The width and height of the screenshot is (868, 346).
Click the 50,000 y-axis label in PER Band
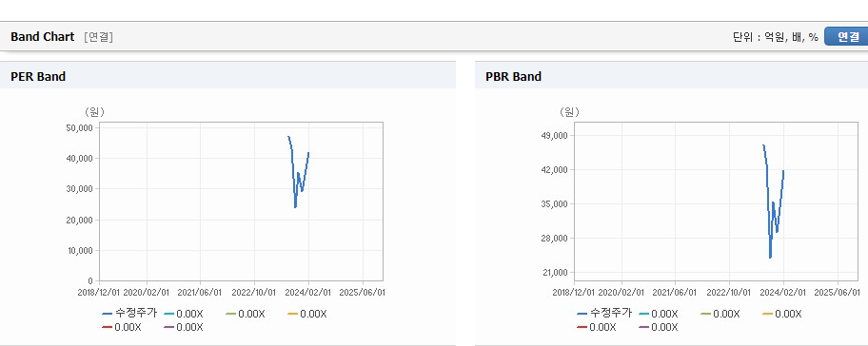(79, 127)
